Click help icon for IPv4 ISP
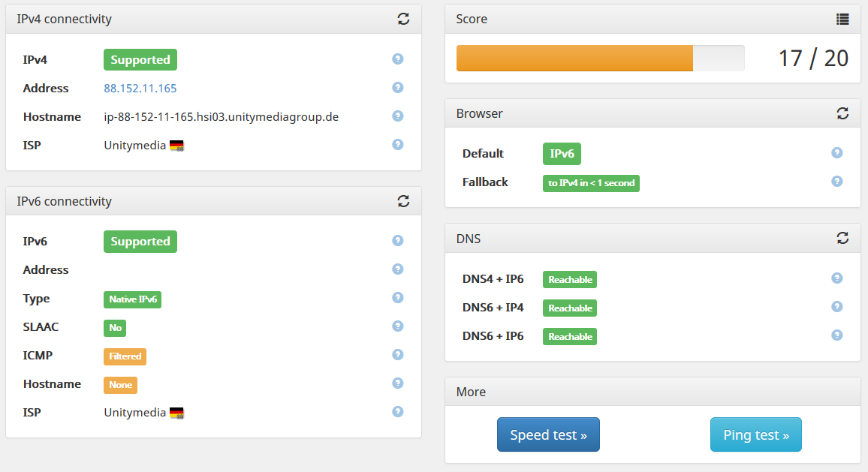The image size is (868, 472). (x=398, y=145)
